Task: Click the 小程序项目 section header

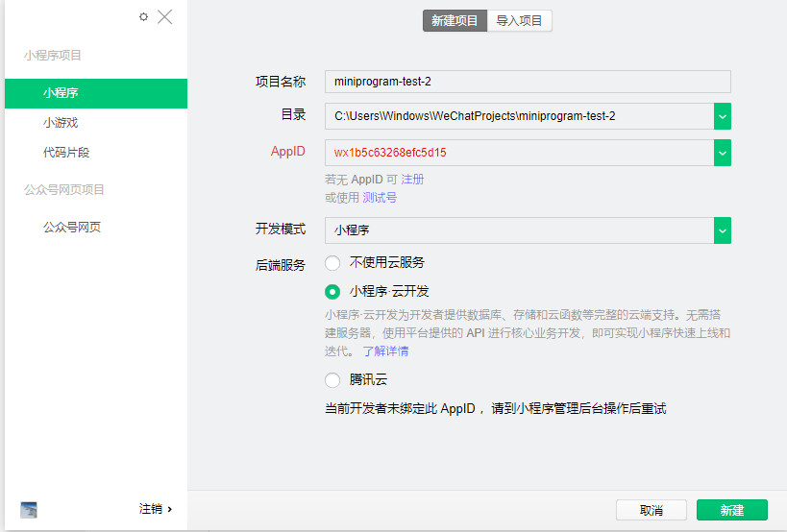Action: tap(52, 55)
